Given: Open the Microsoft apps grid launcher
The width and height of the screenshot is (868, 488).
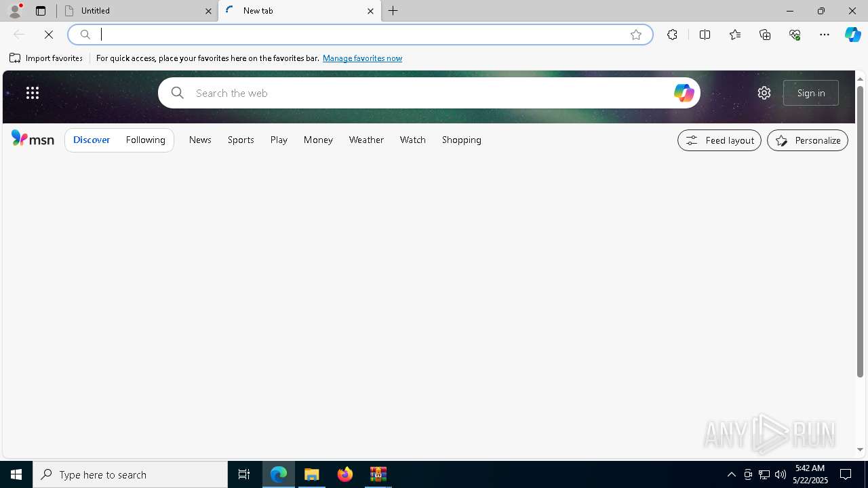Looking at the screenshot, I should 33,93.
